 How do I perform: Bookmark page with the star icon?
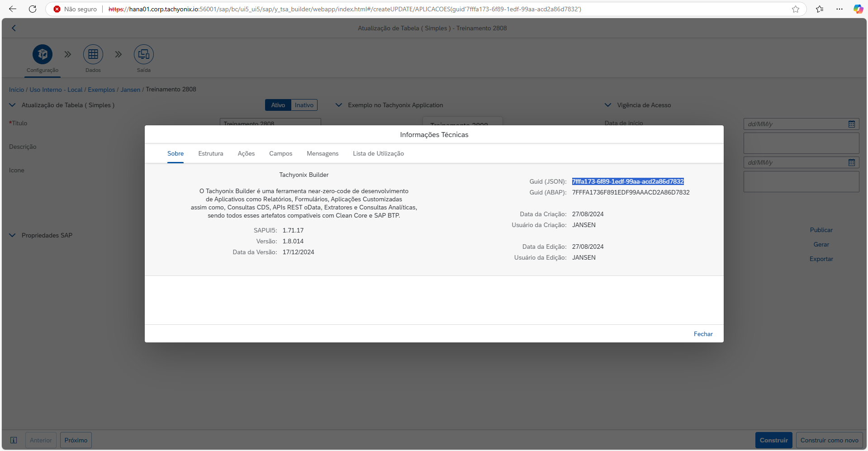point(796,9)
